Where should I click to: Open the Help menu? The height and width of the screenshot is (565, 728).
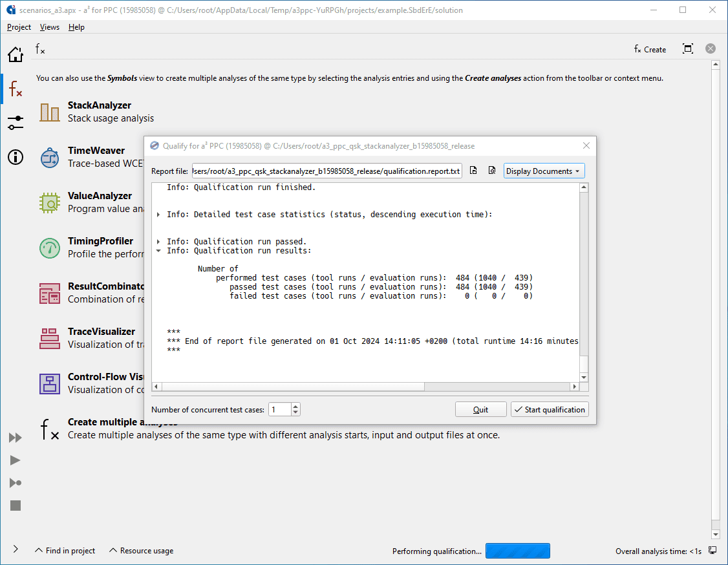click(x=76, y=27)
